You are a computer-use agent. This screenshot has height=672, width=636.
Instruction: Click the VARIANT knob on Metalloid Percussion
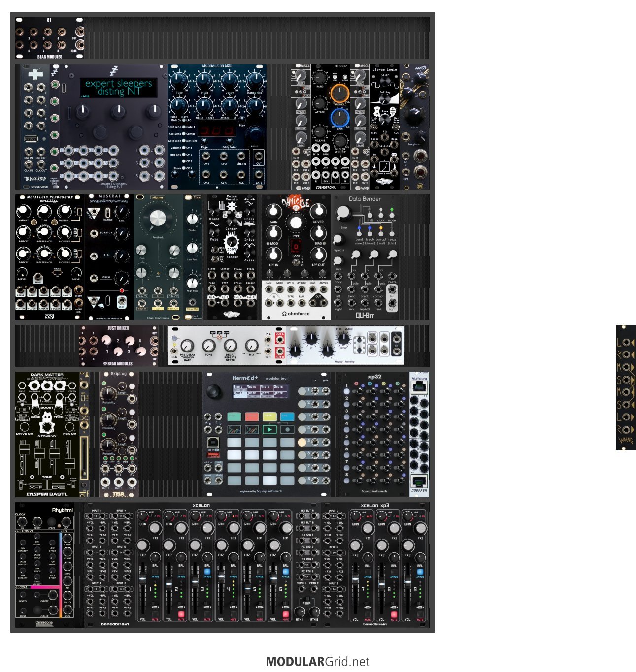click(23, 211)
